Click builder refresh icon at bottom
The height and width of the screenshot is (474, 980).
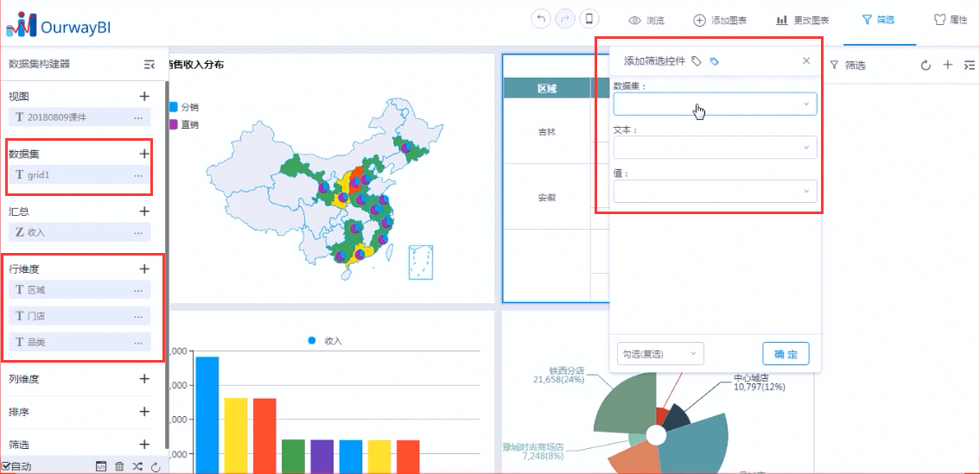click(156, 466)
